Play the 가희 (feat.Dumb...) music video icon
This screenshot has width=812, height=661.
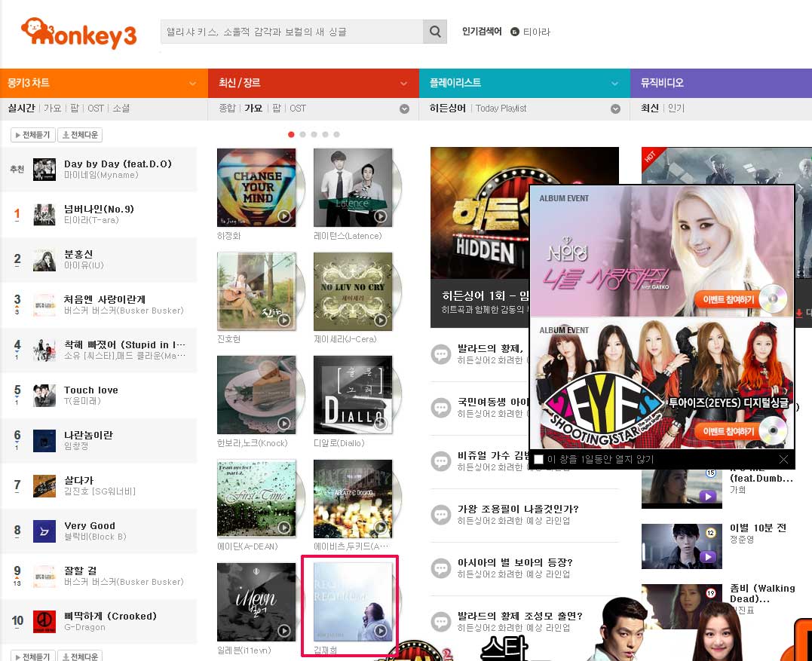coord(707,496)
